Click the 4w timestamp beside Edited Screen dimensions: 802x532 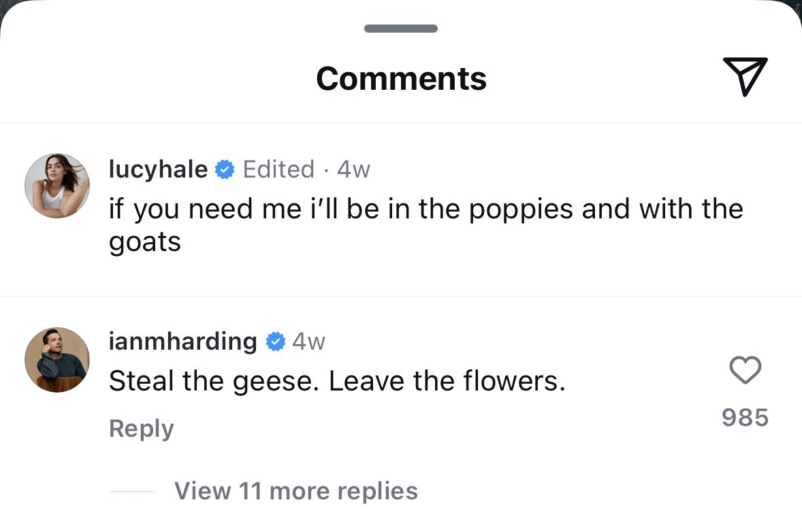pyautogui.click(x=353, y=169)
